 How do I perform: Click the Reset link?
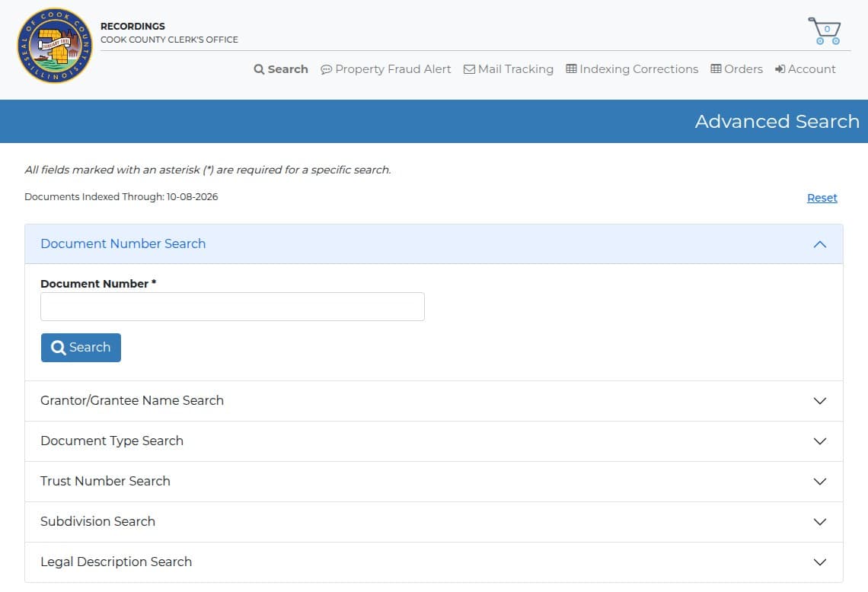tap(822, 198)
